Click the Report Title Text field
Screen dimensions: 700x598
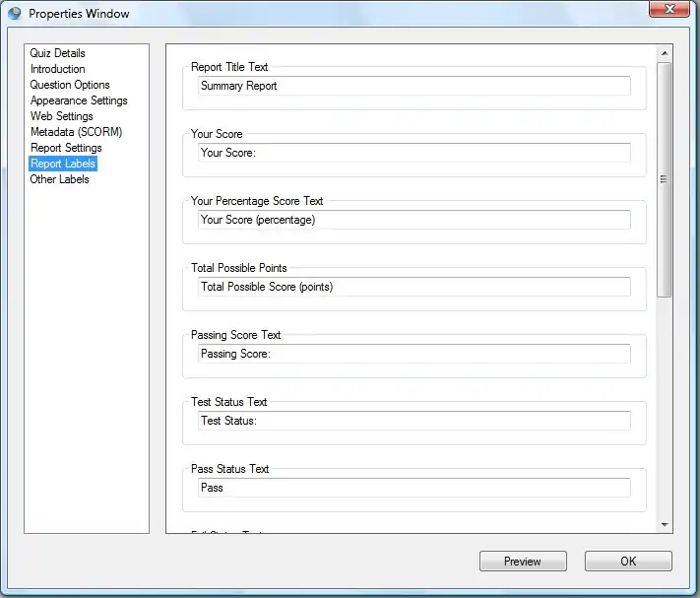point(414,86)
